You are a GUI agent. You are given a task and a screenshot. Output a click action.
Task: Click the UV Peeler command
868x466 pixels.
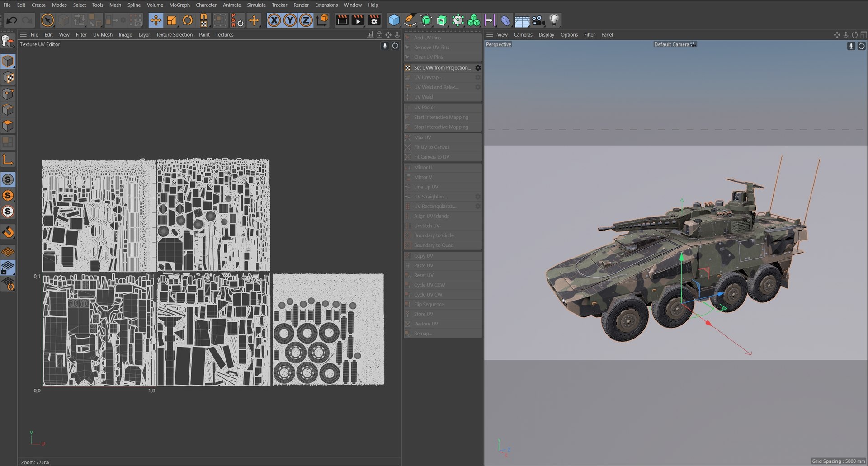point(443,108)
